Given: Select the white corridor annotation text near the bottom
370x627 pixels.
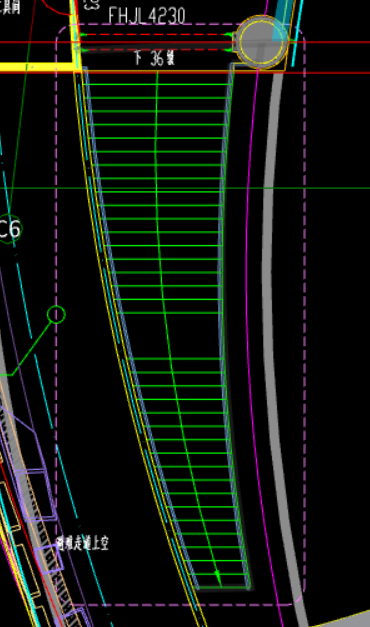Looking at the screenshot, I should 82,543.
